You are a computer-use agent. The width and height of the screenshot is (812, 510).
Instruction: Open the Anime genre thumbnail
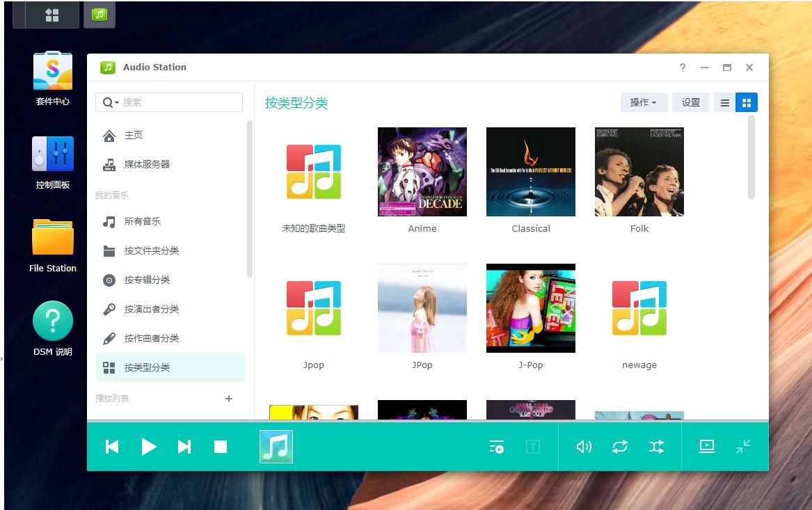click(x=422, y=171)
